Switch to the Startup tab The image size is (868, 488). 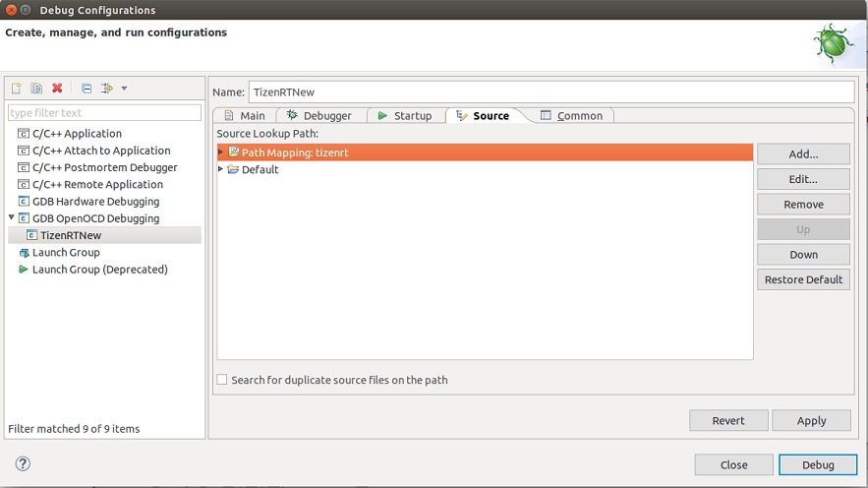pyautogui.click(x=405, y=116)
